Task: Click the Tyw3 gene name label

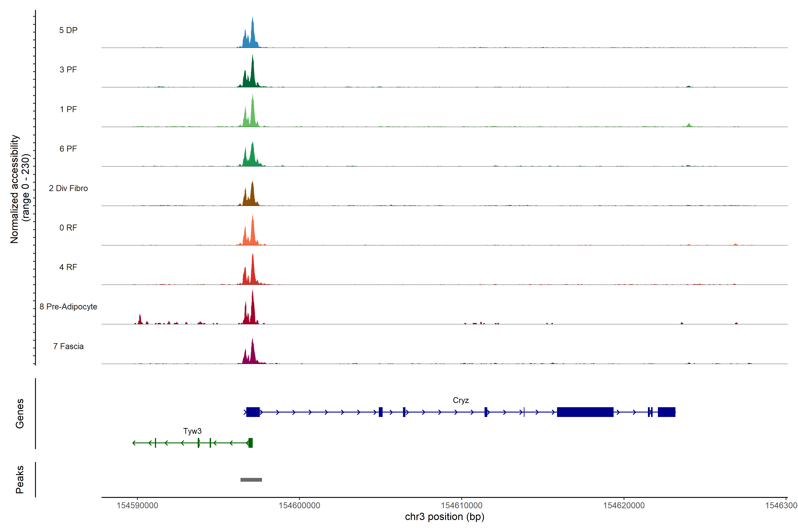Action: [x=192, y=431]
